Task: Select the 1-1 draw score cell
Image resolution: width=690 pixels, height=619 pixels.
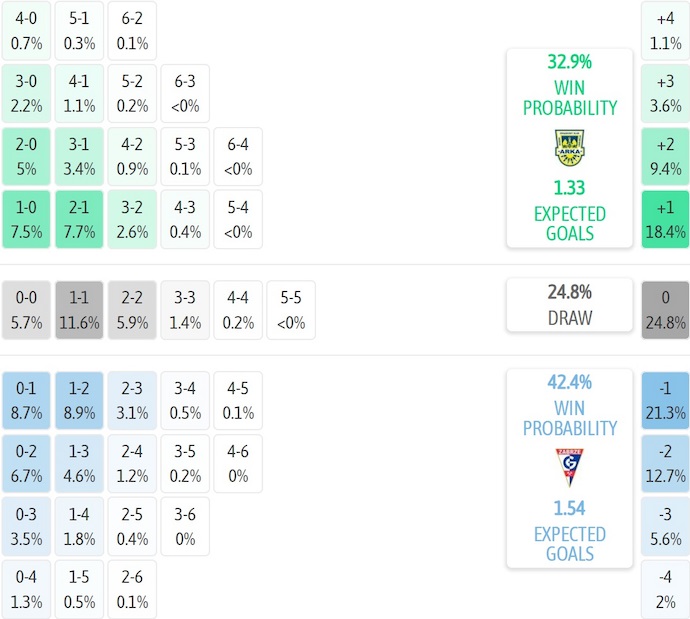Action: click(x=80, y=311)
